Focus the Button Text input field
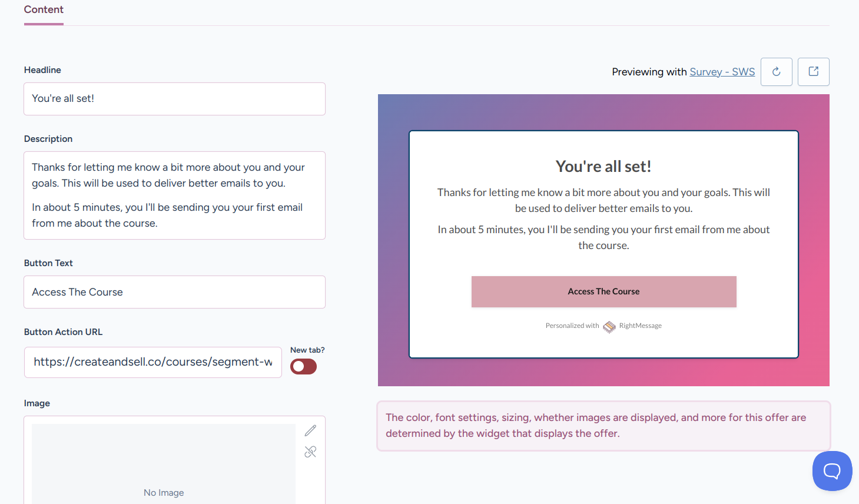The width and height of the screenshot is (859, 504). pos(174,292)
